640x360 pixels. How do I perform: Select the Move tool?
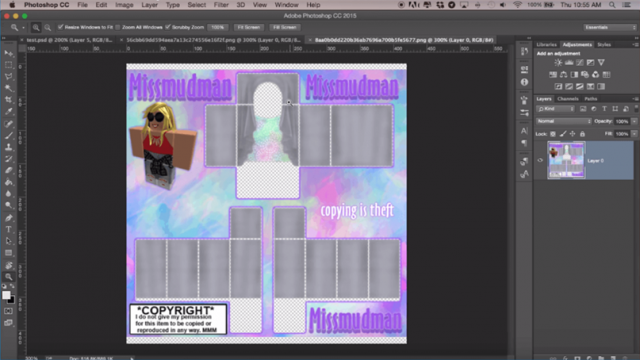[x=9, y=53]
